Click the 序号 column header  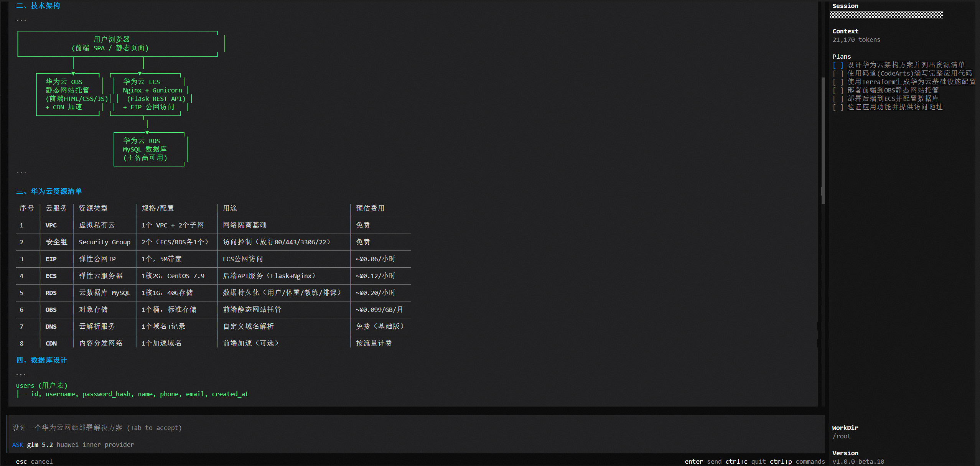(x=27, y=208)
